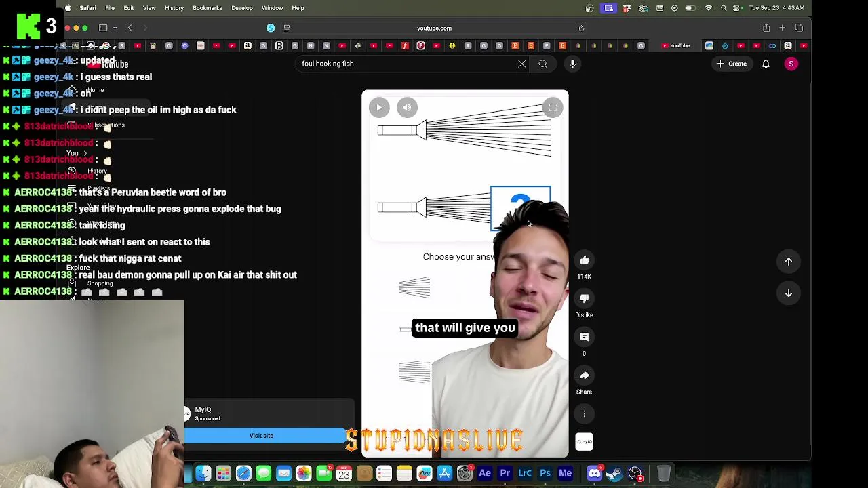Mute the Short's volume
The height and width of the screenshot is (488, 868).
coord(407,107)
